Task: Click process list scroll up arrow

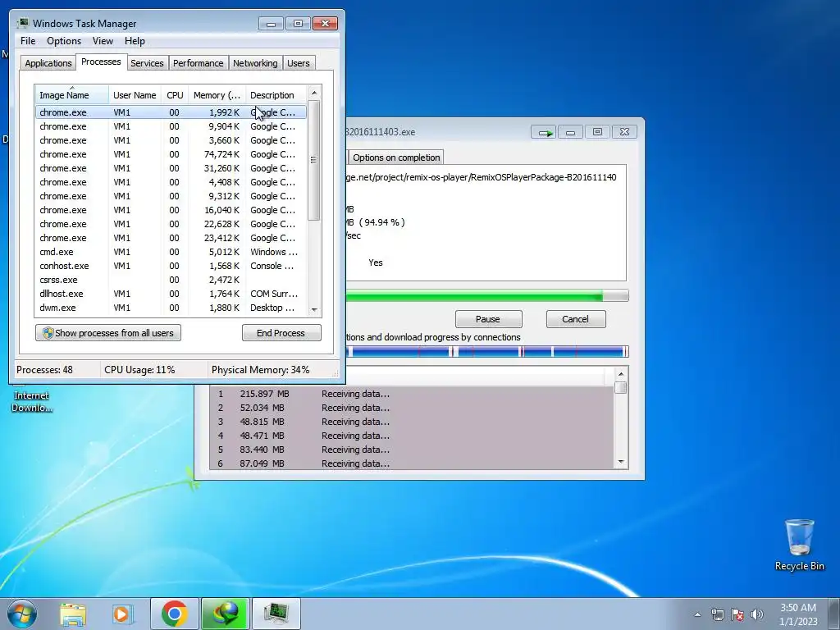Action: tap(314, 93)
